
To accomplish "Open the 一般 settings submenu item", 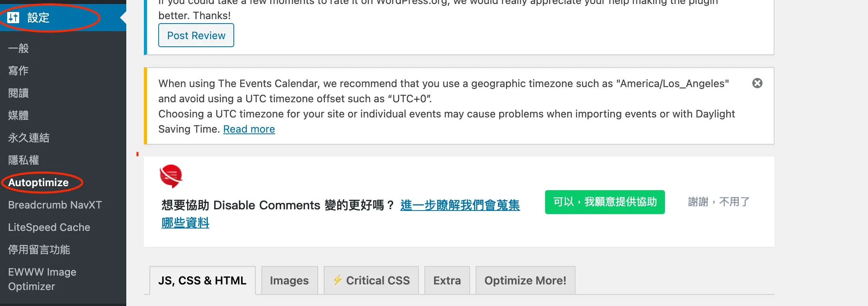I will click(18, 48).
